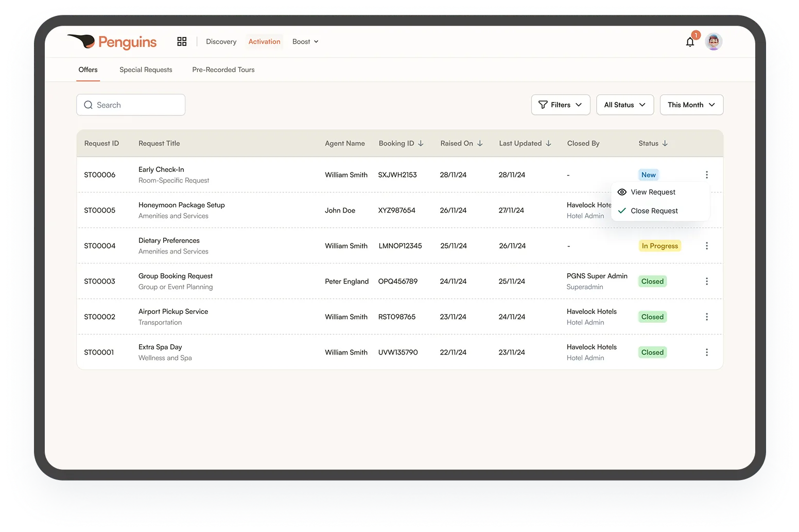The height and width of the screenshot is (532, 799).
Task: Open the All Status dropdown
Action: coord(624,105)
